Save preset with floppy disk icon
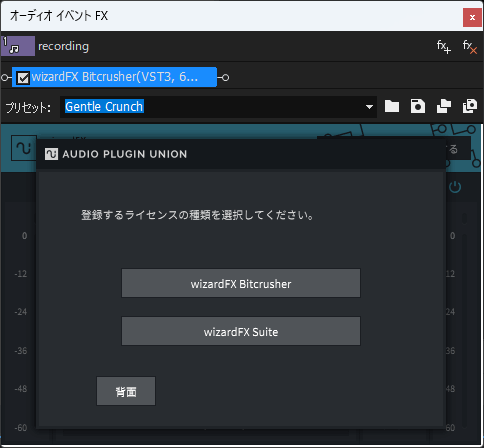This screenshot has width=484, height=448. point(418,107)
